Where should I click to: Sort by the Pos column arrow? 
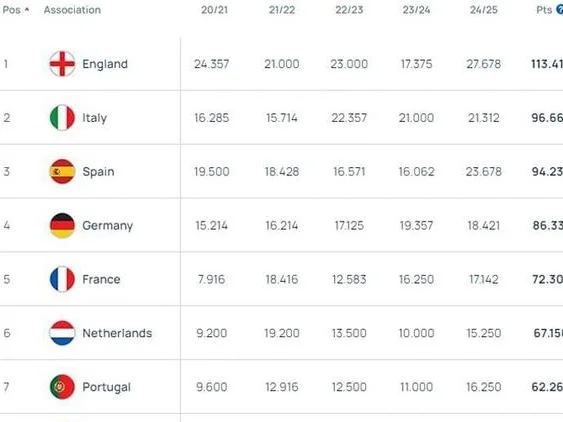point(27,10)
